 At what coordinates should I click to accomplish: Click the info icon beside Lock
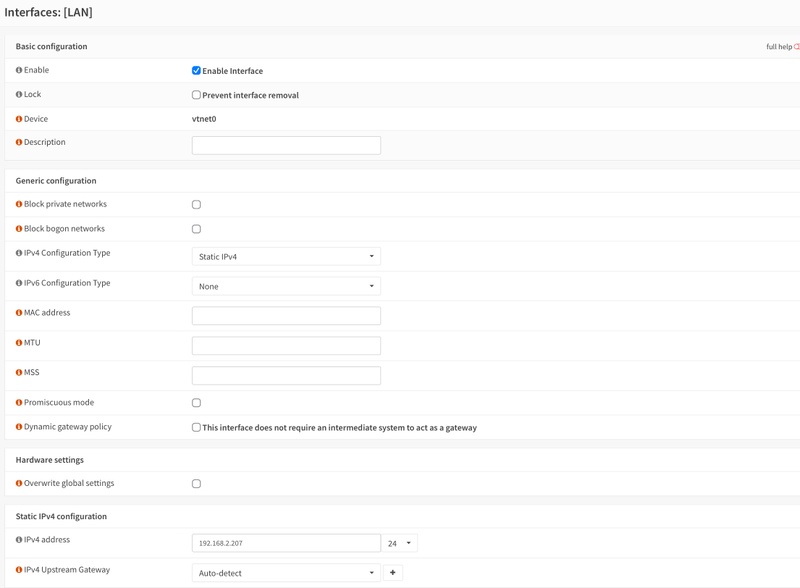(19, 95)
